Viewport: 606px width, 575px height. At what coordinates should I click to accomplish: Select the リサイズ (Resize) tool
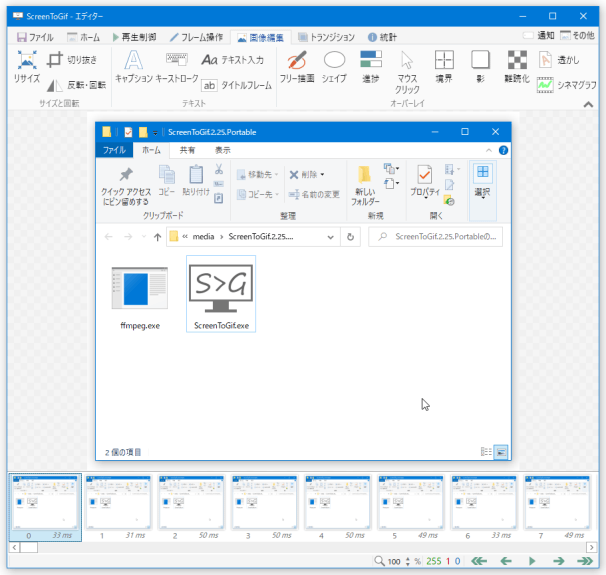(27, 66)
